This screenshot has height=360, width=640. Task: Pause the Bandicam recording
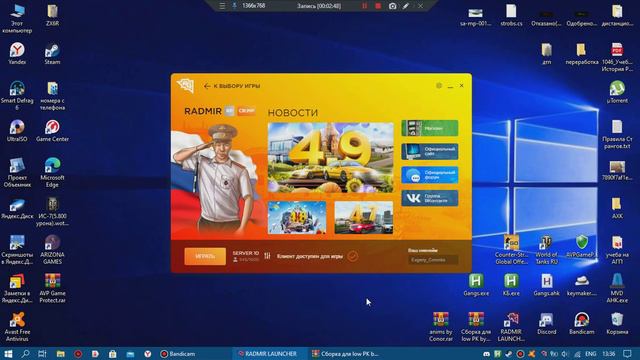(364, 6)
